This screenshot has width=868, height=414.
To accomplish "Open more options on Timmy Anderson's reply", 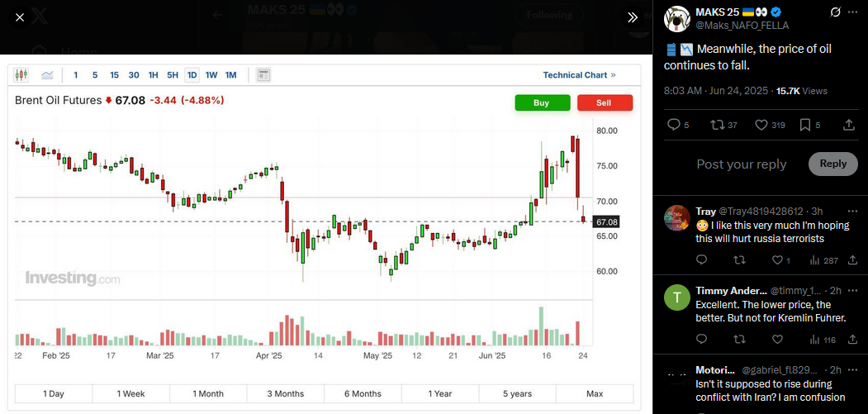I will [x=852, y=290].
